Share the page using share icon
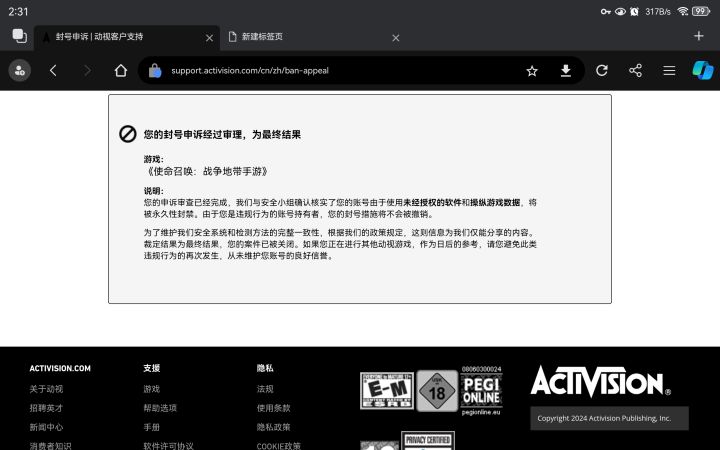Image resolution: width=720 pixels, height=450 pixels. (x=636, y=71)
